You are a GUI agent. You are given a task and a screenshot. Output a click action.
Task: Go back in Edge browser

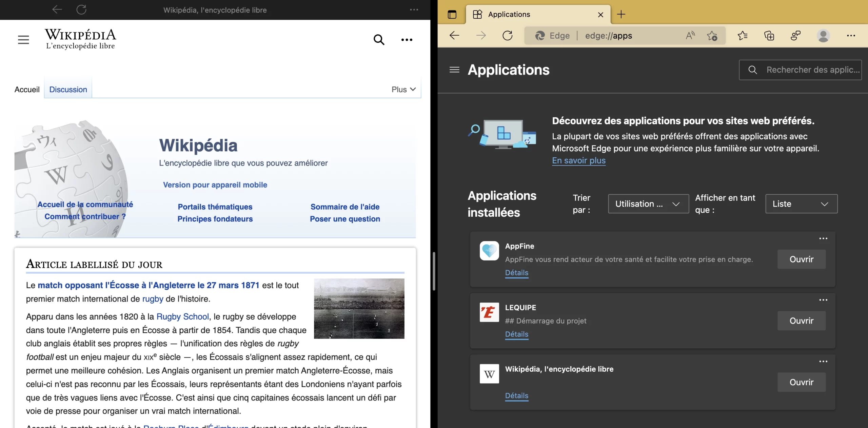pos(454,35)
